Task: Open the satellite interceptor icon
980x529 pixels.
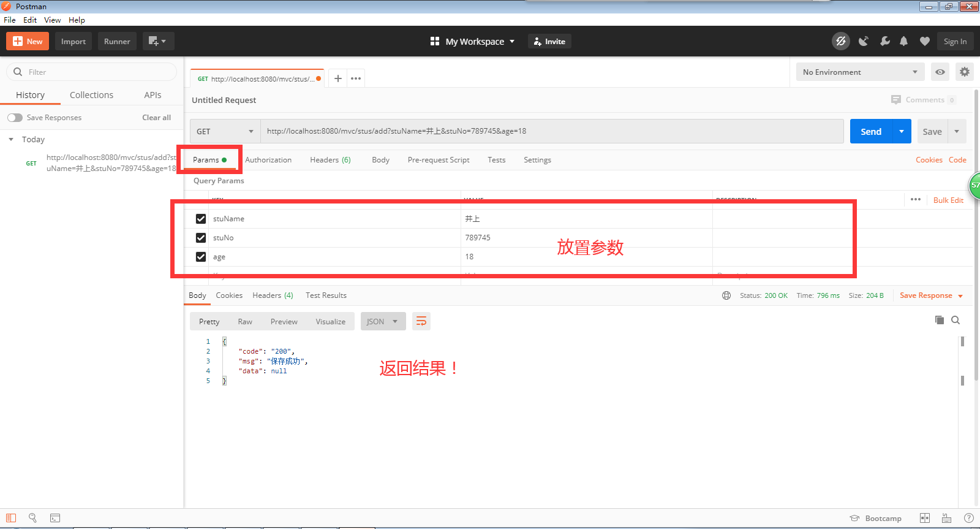Action: click(864, 41)
